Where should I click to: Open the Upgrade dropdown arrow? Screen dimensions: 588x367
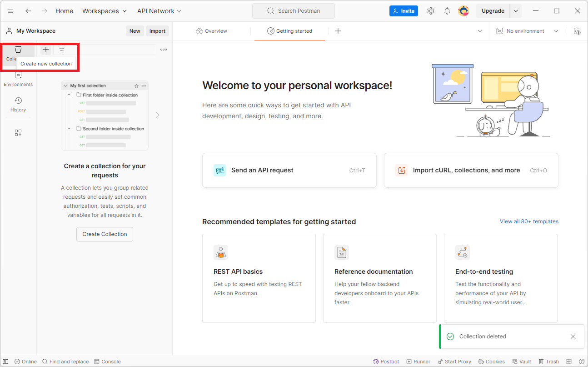coord(515,11)
